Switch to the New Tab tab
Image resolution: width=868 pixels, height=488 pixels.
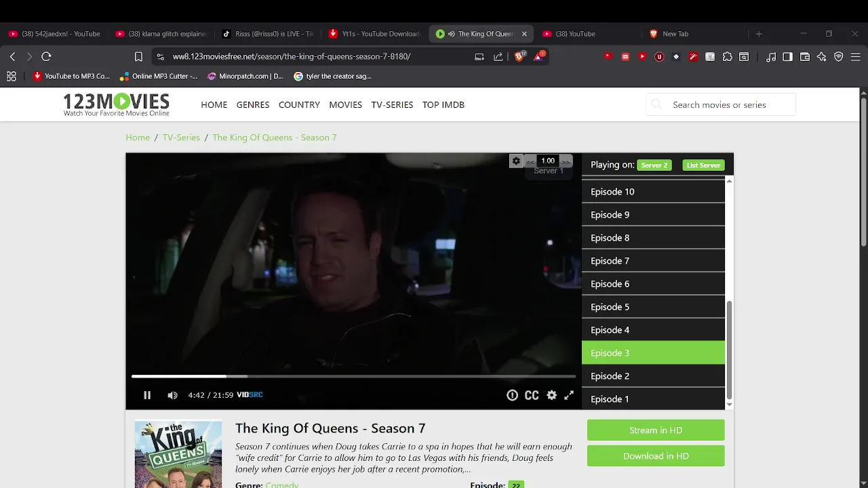point(693,34)
